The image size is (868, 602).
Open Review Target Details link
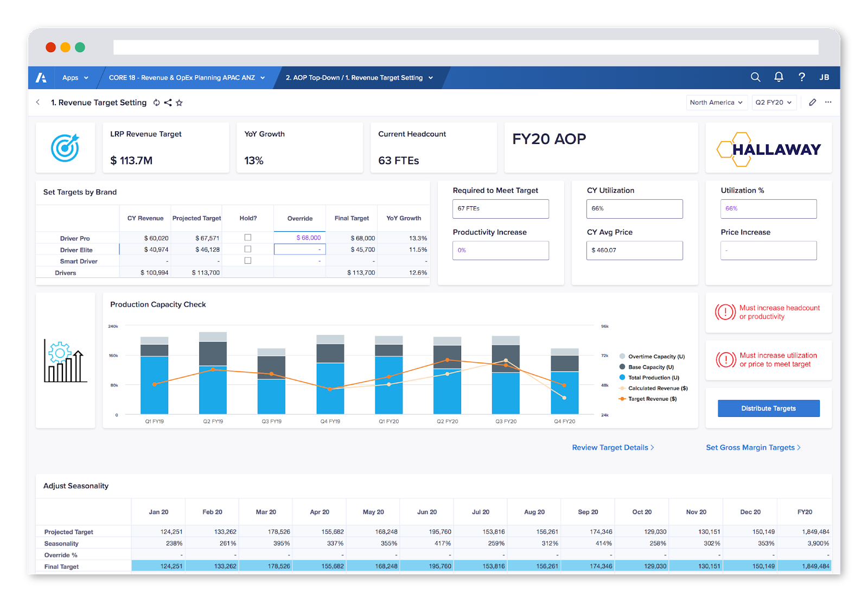(612, 447)
